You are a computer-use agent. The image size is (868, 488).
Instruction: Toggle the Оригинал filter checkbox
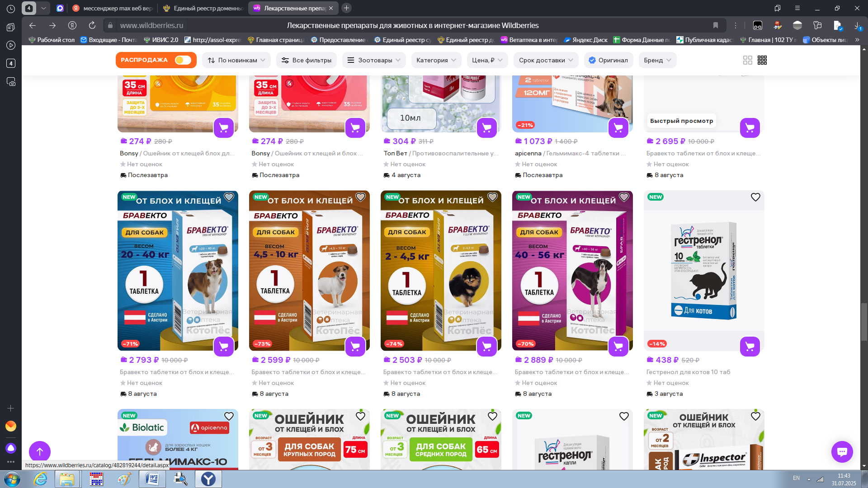609,60
